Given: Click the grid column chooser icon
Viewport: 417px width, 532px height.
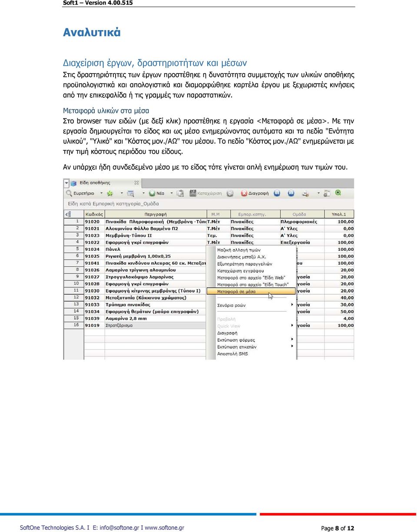Looking at the screenshot, I should [68, 214].
